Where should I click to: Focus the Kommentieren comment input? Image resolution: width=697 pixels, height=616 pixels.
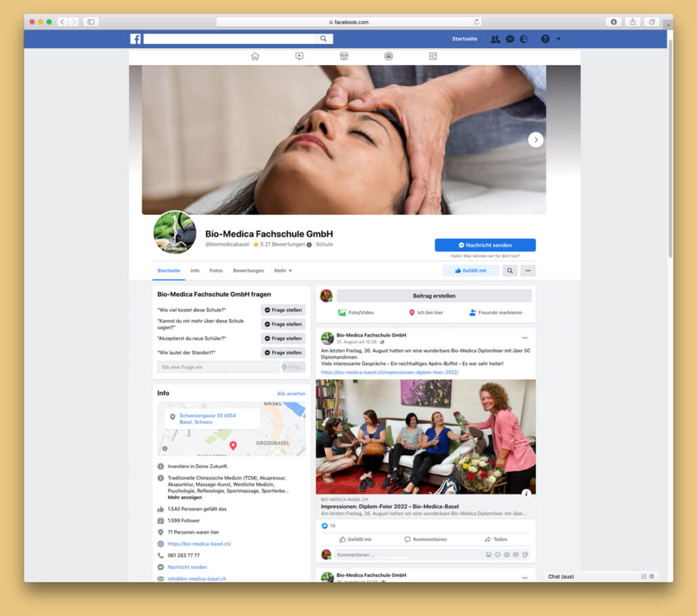tap(409, 554)
